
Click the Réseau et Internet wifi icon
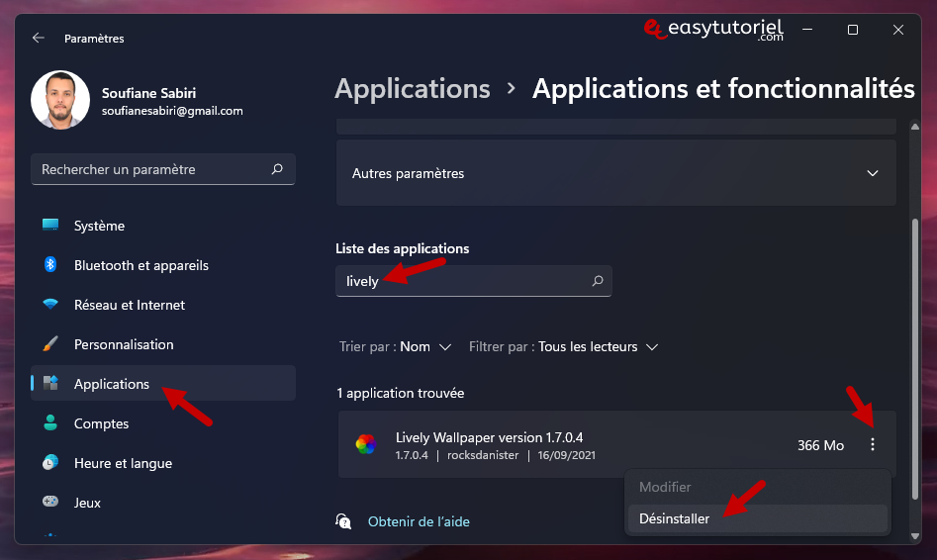[50, 304]
